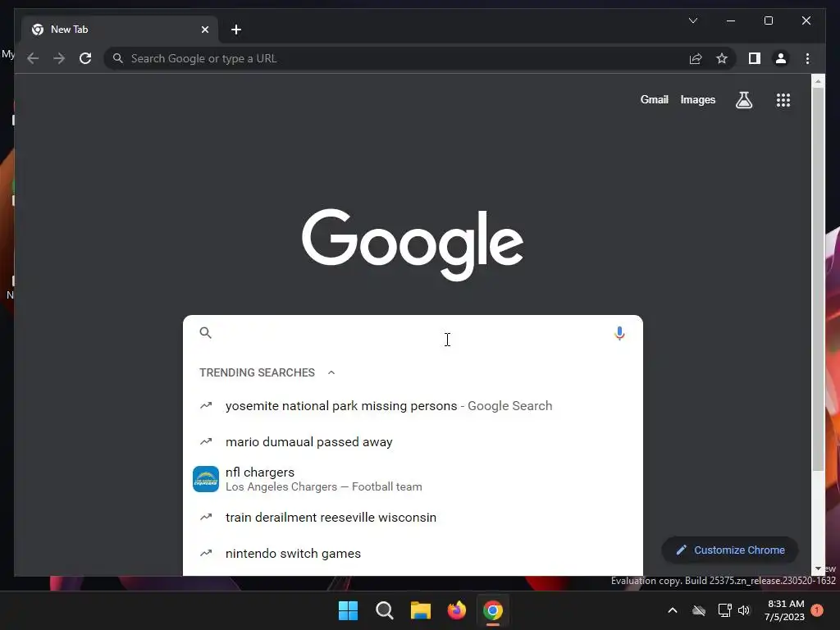The image size is (840, 630).
Task: Click the Customize Chrome button
Action: [x=730, y=550]
